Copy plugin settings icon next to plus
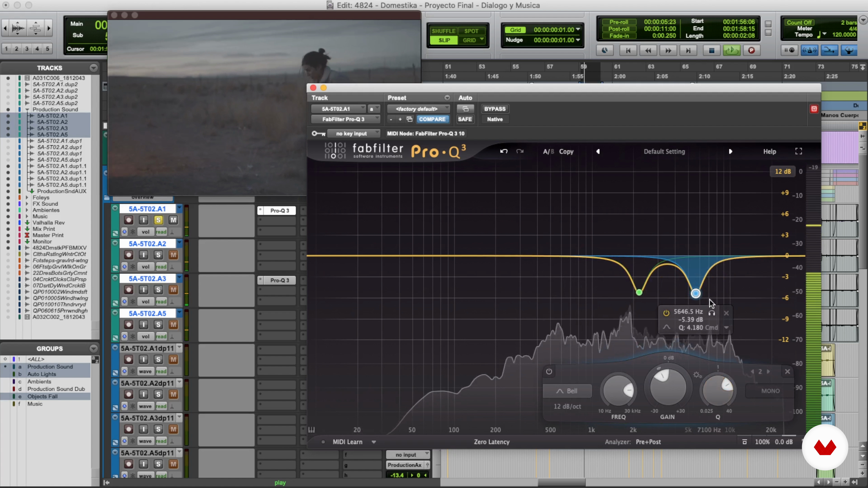868x488 pixels. 409,119
